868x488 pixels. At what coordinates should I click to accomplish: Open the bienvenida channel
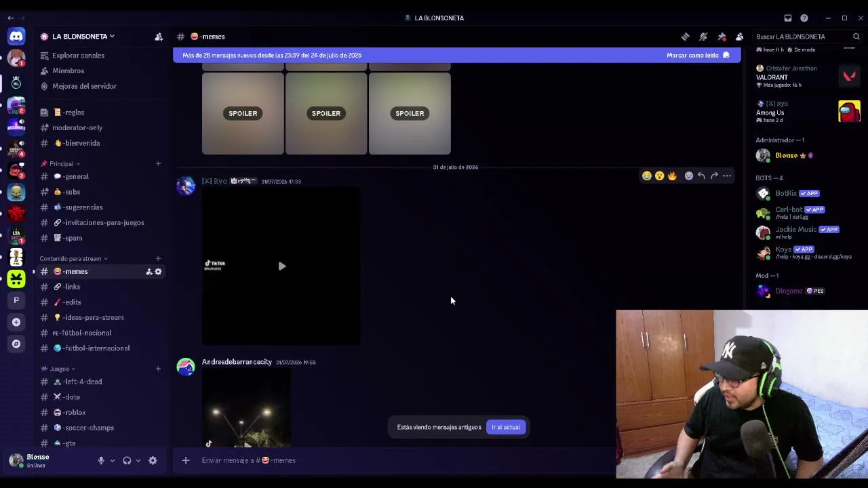(102, 143)
